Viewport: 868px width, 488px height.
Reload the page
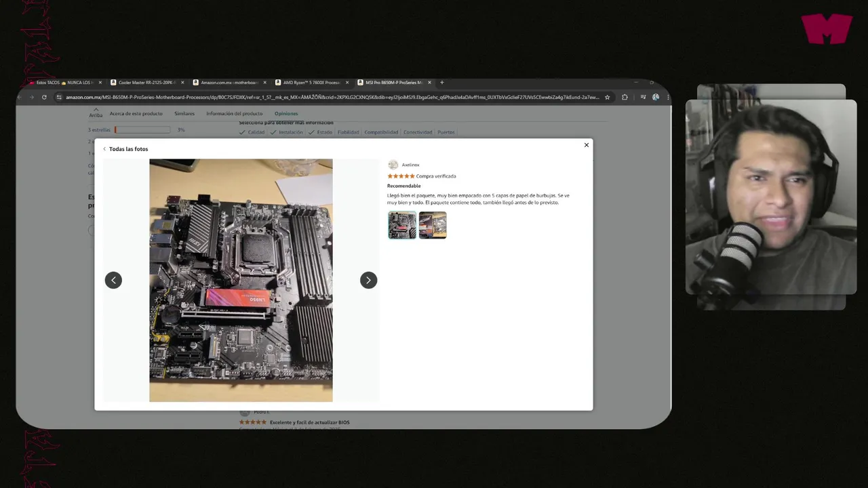pyautogui.click(x=44, y=97)
